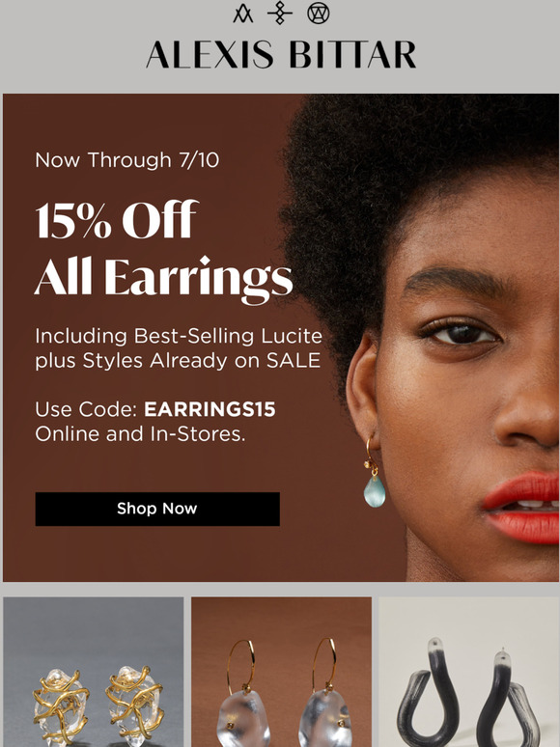Image resolution: width=560 pixels, height=747 pixels.
Task: Click the middle diamond-arrow emblem icon
Action: pos(280,13)
